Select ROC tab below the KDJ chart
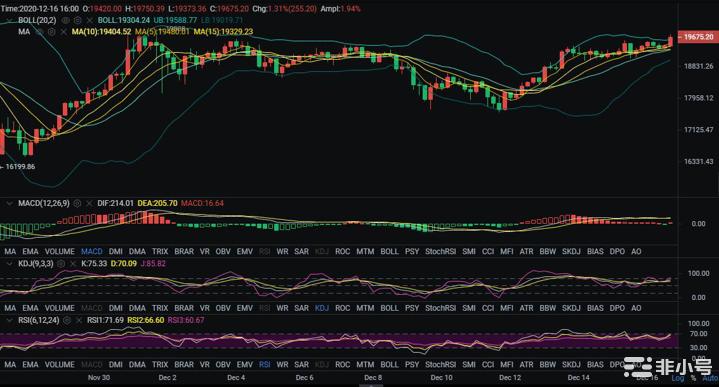 343,308
